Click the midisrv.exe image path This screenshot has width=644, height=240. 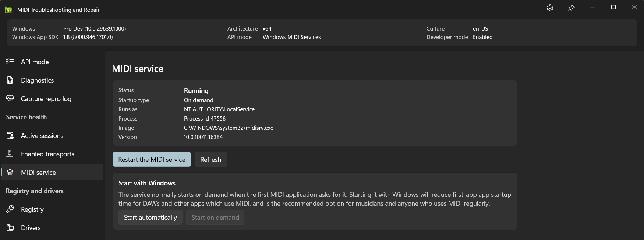click(229, 128)
